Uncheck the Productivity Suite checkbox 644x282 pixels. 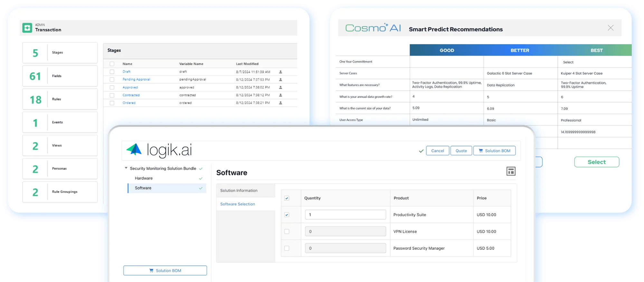287,215
